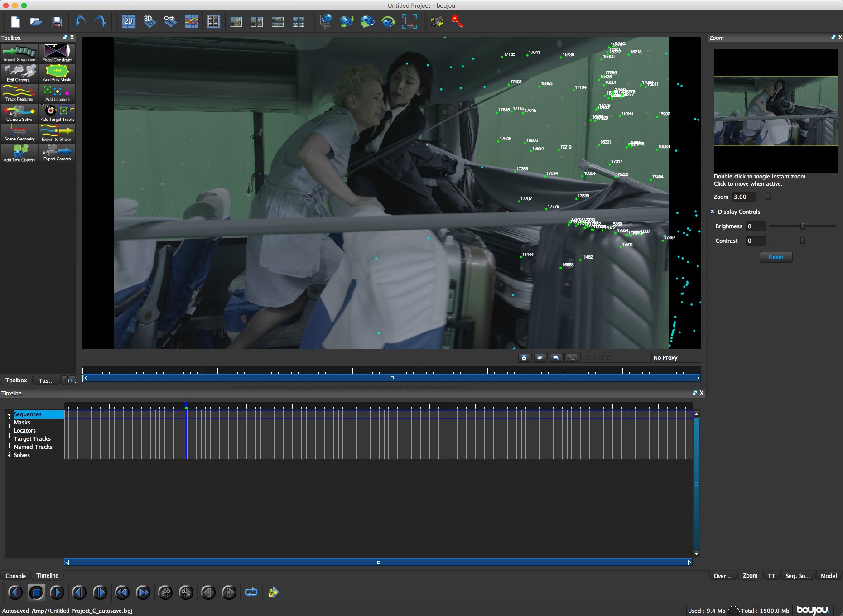Click the red magnifier search icon
The width and height of the screenshot is (843, 616).
coord(458,22)
